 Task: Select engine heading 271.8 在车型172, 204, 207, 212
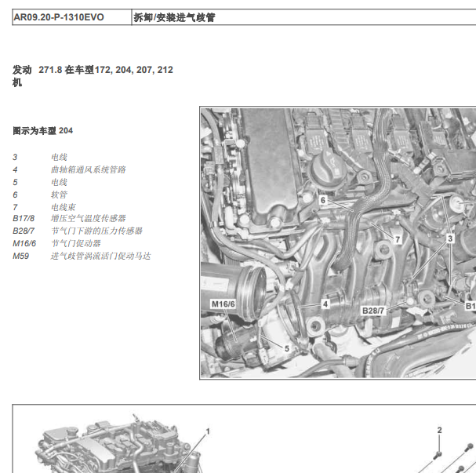click(106, 70)
